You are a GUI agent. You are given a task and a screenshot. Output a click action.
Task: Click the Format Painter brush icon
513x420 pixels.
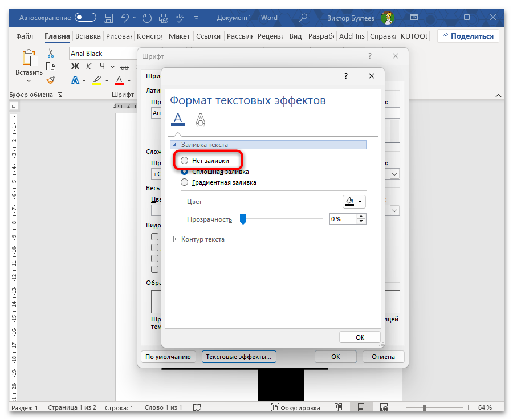(51, 80)
